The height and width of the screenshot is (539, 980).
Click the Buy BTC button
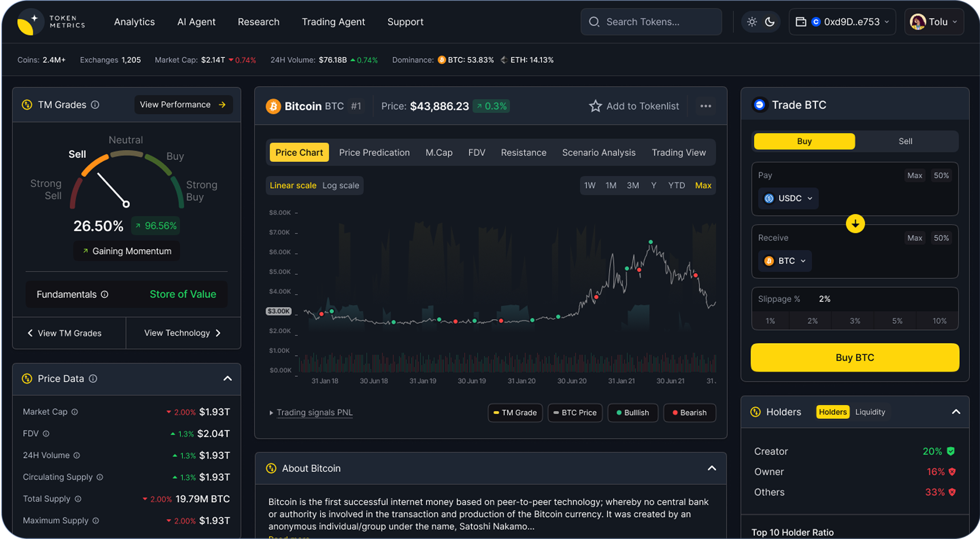[855, 358]
